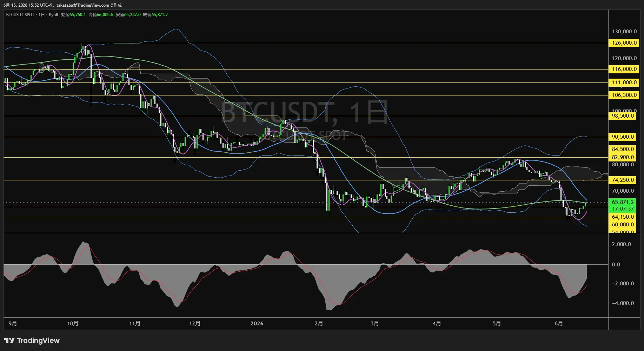644x351 pixels.
Task: Click the open value 65,750.1
Action: (x=78, y=15)
